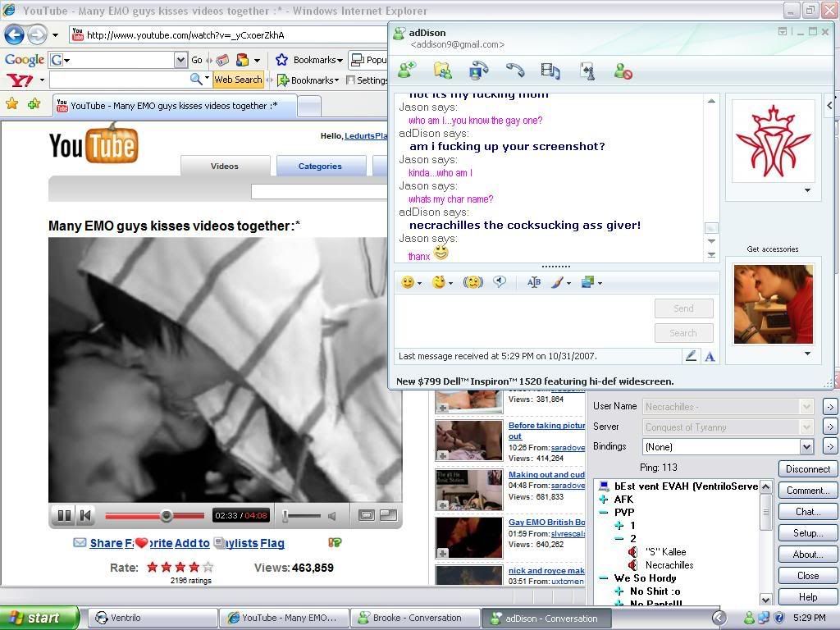The image size is (840, 630).
Task: Click the Add to Favorites star-plus icon
Action: click(34, 103)
